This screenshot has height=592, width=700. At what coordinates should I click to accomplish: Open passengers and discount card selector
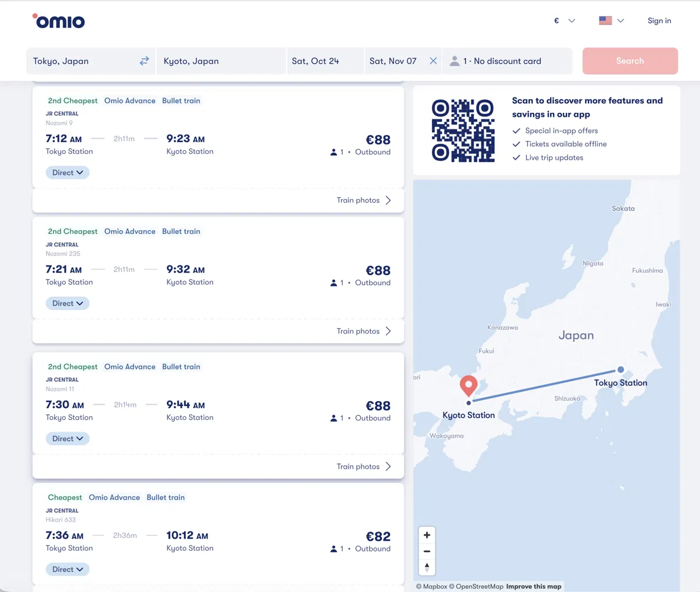click(507, 60)
